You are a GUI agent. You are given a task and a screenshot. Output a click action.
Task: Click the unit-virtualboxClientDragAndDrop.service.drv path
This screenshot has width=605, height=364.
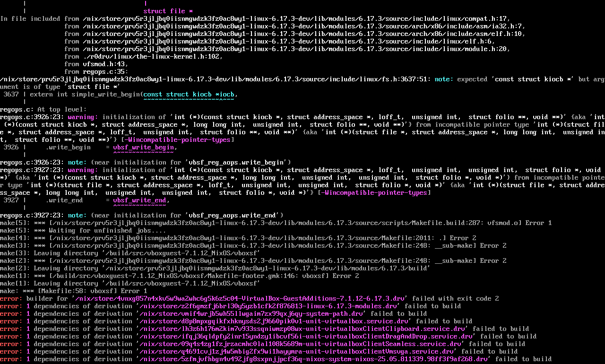pyautogui.click(x=306, y=336)
